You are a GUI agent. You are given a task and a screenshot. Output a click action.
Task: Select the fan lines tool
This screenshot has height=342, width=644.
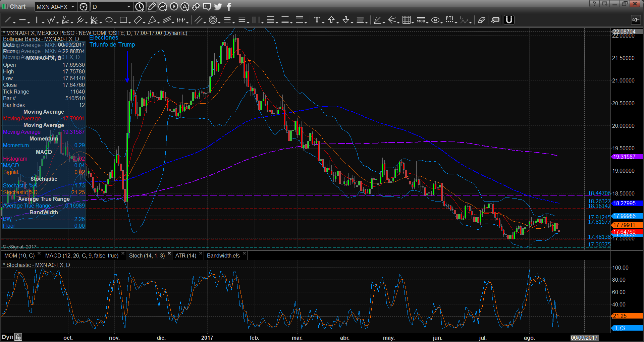point(65,20)
